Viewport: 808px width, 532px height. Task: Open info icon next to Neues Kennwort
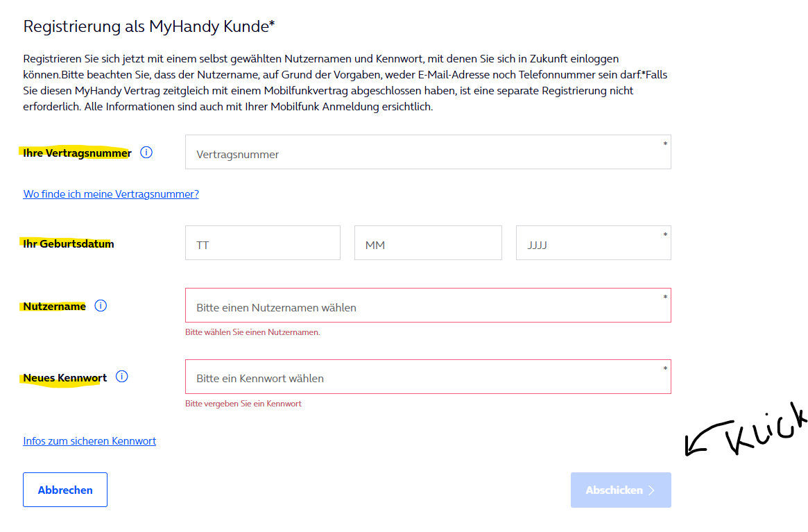(121, 377)
